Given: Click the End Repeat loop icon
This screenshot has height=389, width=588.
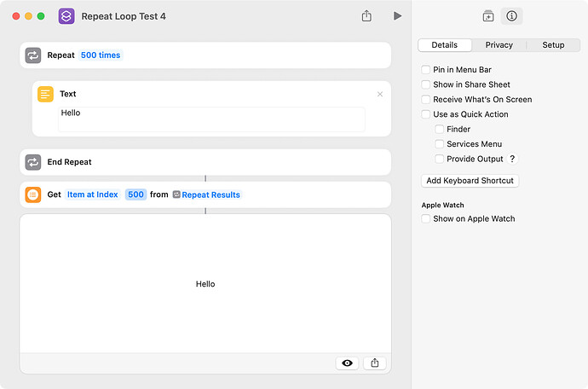Looking at the screenshot, I should [33, 162].
